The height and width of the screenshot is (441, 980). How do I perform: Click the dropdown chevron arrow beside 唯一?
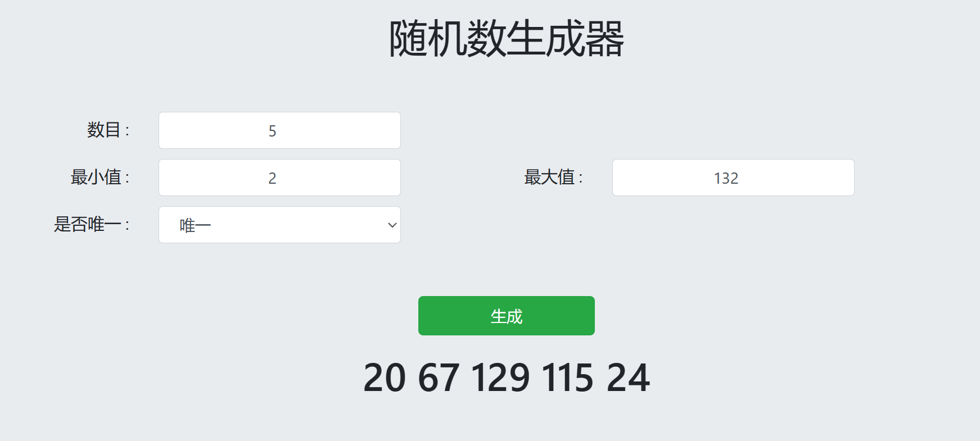(x=392, y=225)
